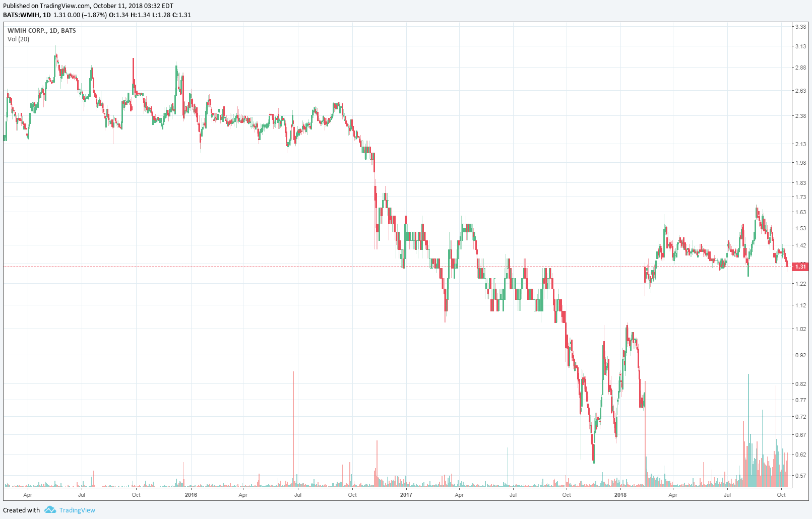Viewport: 812px width, 519px height.
Task: Click the TradingView cloud logo icon
Action: 50,510
